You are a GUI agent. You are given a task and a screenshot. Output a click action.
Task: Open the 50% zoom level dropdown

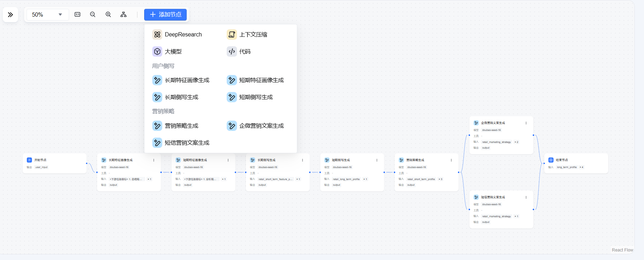point(47,15)
